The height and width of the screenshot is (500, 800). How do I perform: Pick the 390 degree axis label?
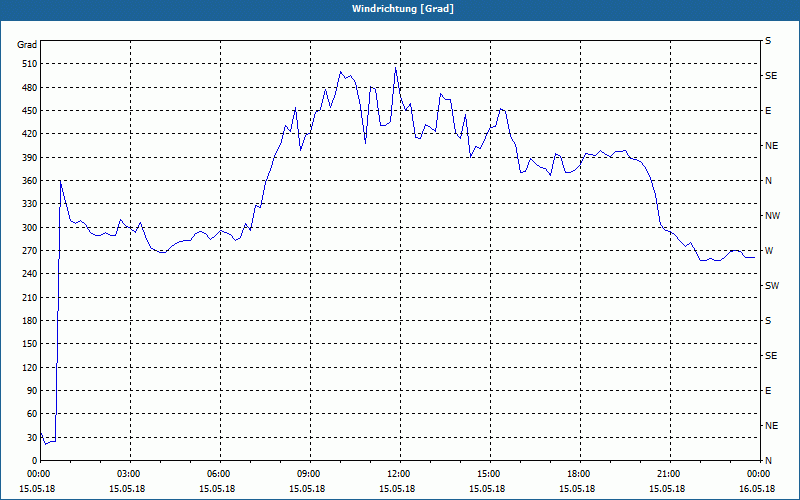coord(30,158)
